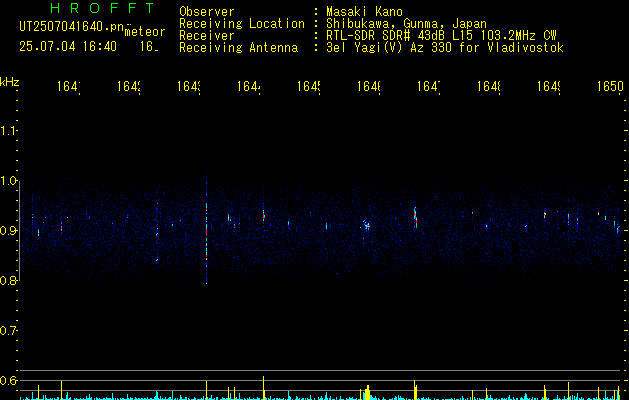Screen dimensions: 629x400
Task: Click the gray frequency range bar beside 0.9
Action: tap(20, 231)
